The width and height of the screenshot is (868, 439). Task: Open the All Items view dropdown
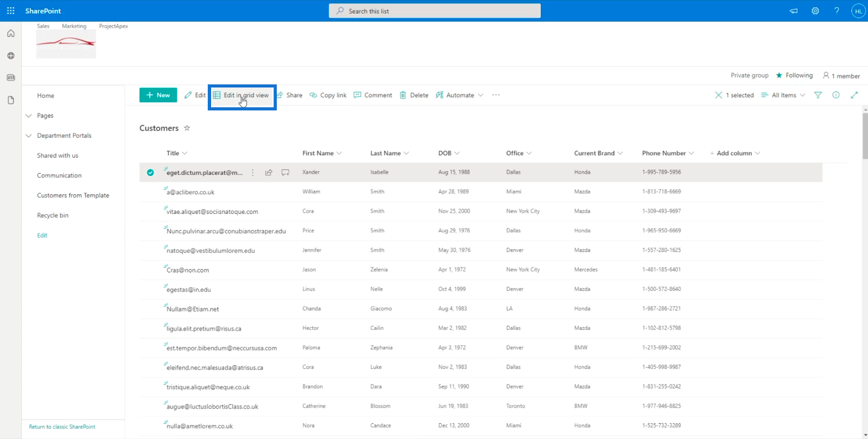pyautogui.click(x=783, y=95)
